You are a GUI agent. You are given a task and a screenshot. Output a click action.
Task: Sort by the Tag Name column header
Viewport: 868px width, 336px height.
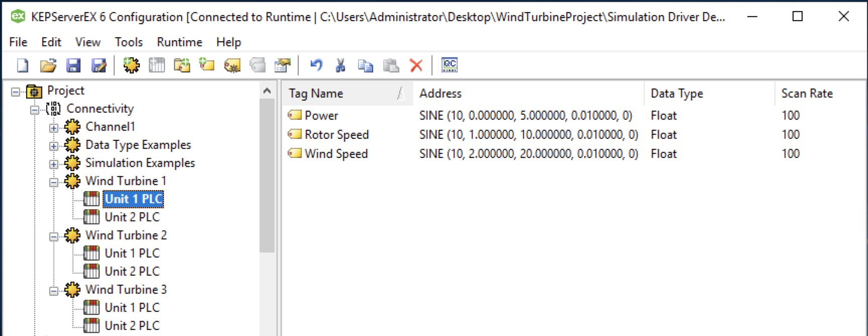[347, 94]
